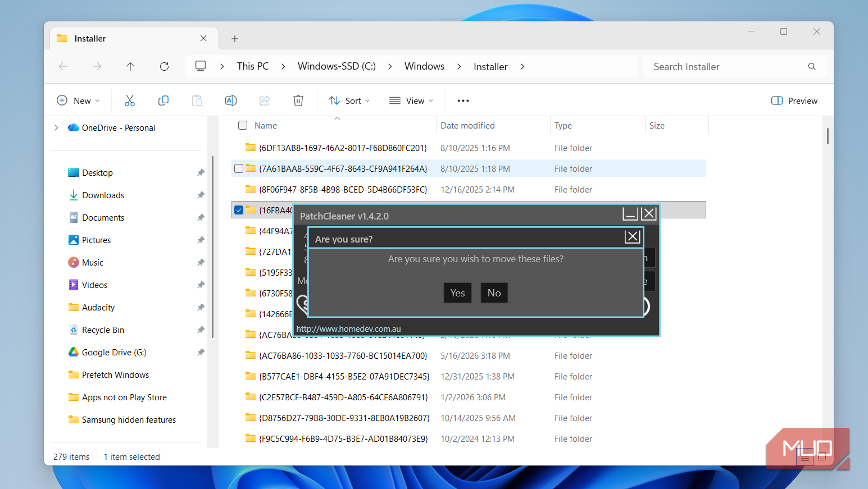Expand chevron before This PC breadcrumb
This screenshot has width=868, height=489.
[222, 66]
